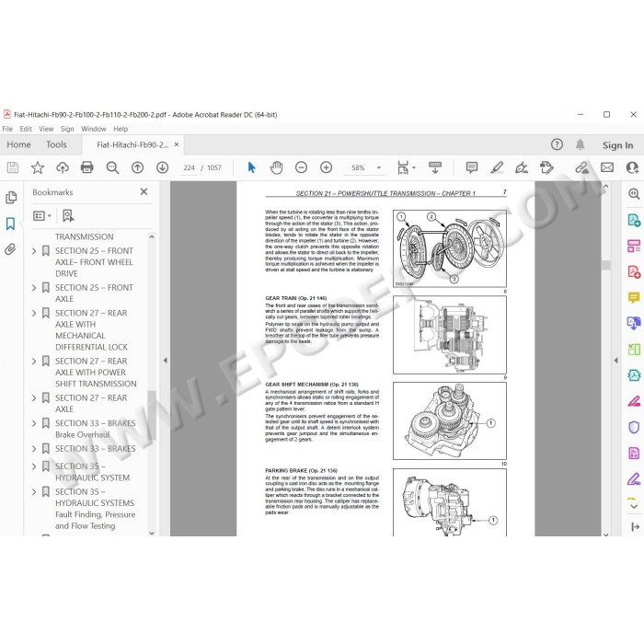Open Section 25 – Front Axle bookmark
The width and height of the screenshot is (644, 644).
click(x=94, y=293)
